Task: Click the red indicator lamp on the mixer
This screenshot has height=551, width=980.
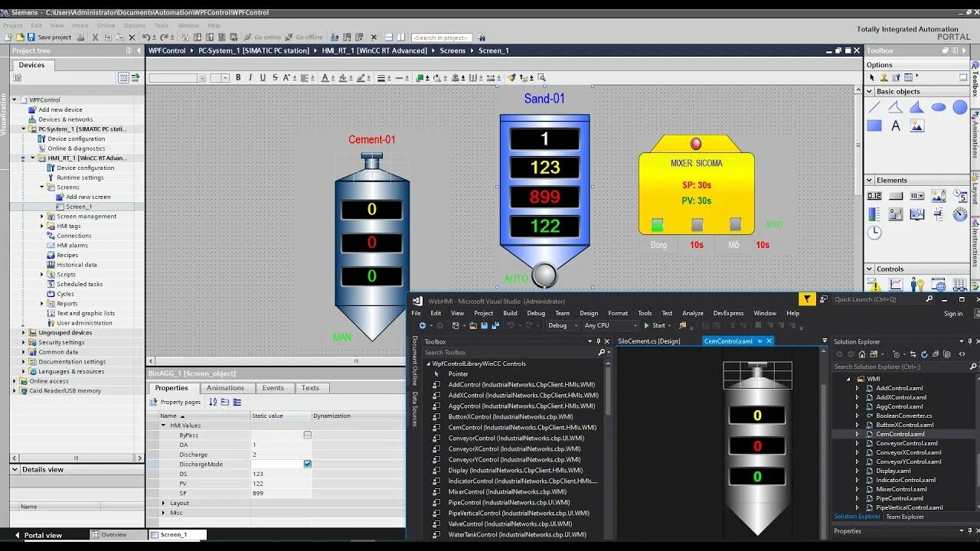Action: [x=696, y=144]
